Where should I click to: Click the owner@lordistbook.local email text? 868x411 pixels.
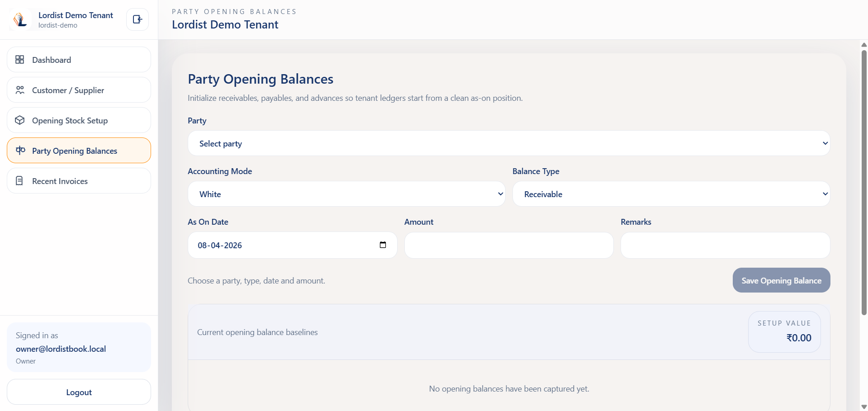pyautogui.click(x=61, y=349)
